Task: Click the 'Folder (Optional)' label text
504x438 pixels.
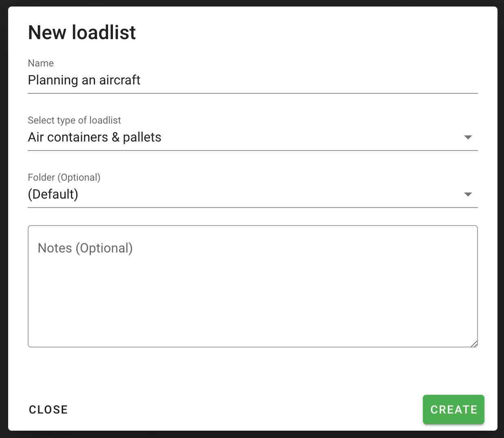Action: tap(64, 177)
